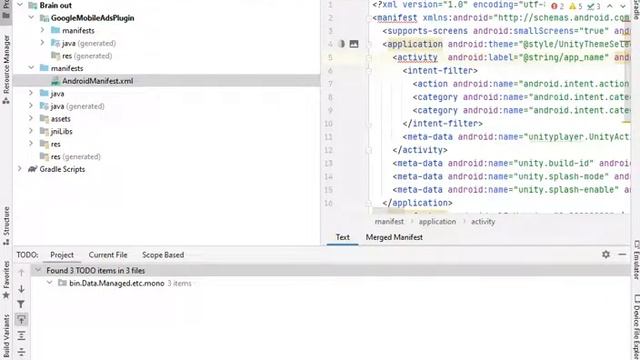Expand the res folder chevron
Viewport: 640px width, 360px height.
click(x=31, y=144)
